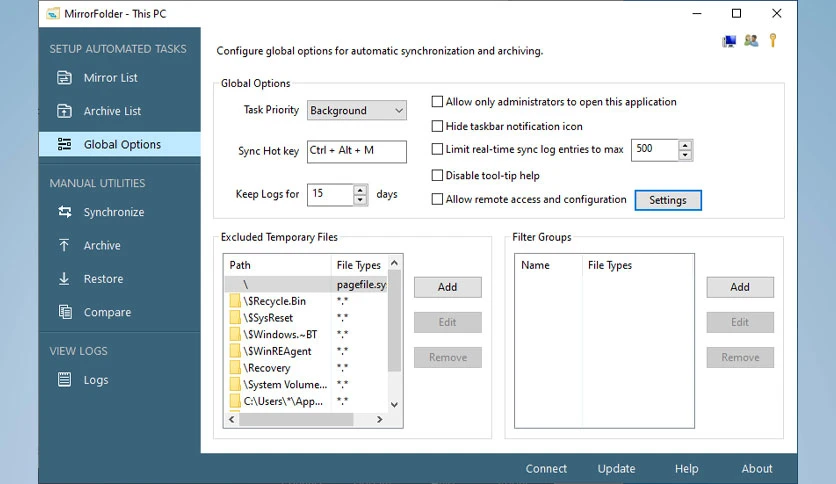Check Limit real-time sync log entries
This screenshot has width=836, height=484.
click(x=437, y=149)
